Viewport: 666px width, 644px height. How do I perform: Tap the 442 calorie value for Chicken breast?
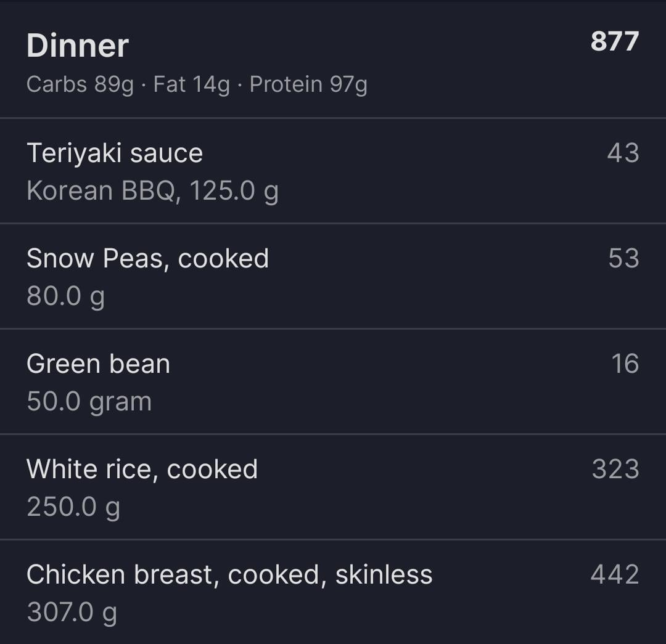pyautogui.click(x=615, y=574)
